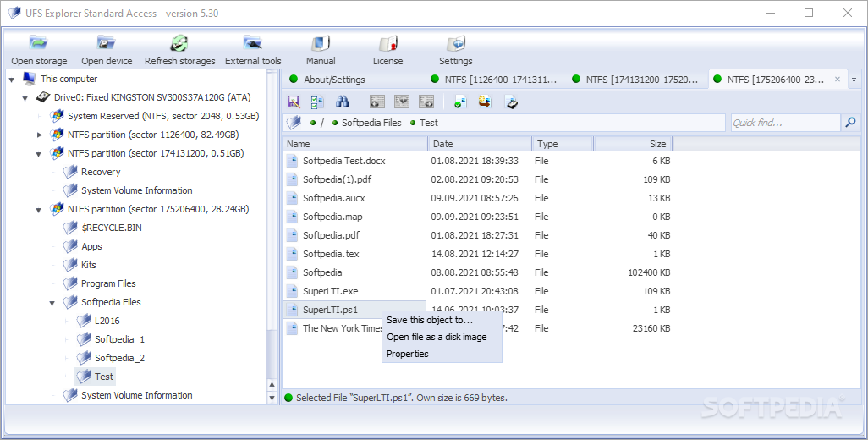Click the save (floppy disk) icon
This screenshot has height=440, width=868.
(294, 102)
